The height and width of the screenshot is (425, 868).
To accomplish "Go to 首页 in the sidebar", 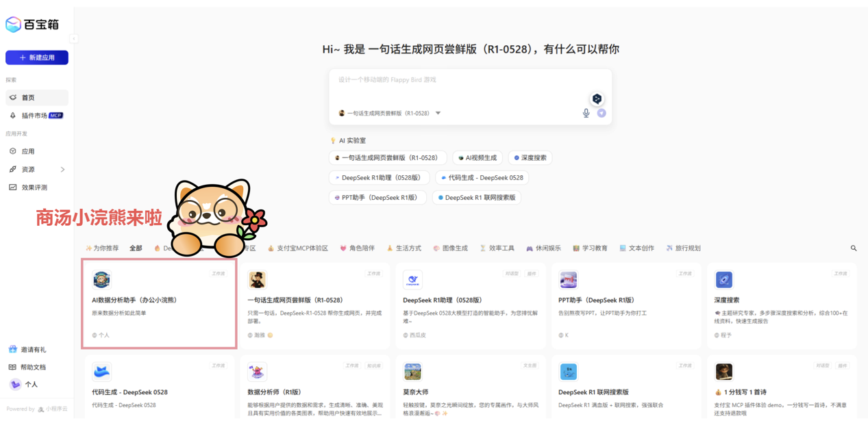I will coord(37,97).
